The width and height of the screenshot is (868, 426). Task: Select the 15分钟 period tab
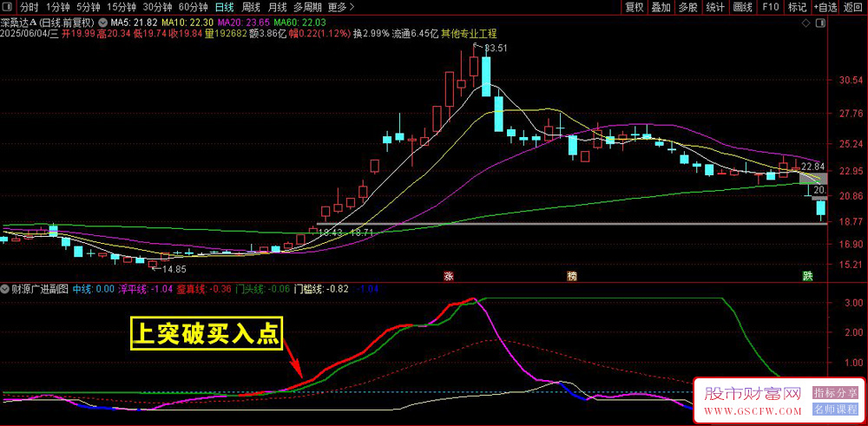(x=122, y=7)
